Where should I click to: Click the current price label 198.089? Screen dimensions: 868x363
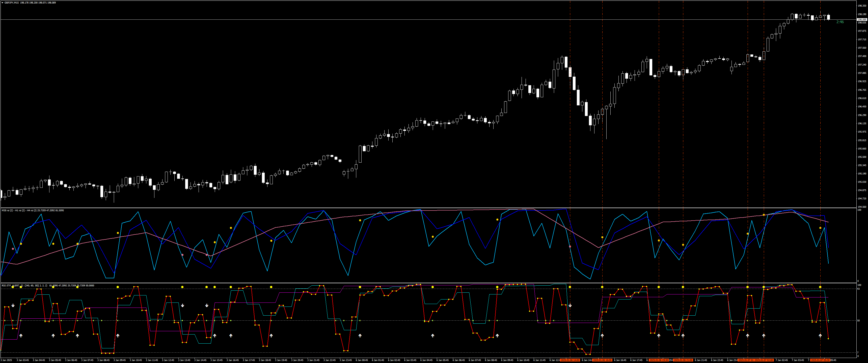[862, 19]
